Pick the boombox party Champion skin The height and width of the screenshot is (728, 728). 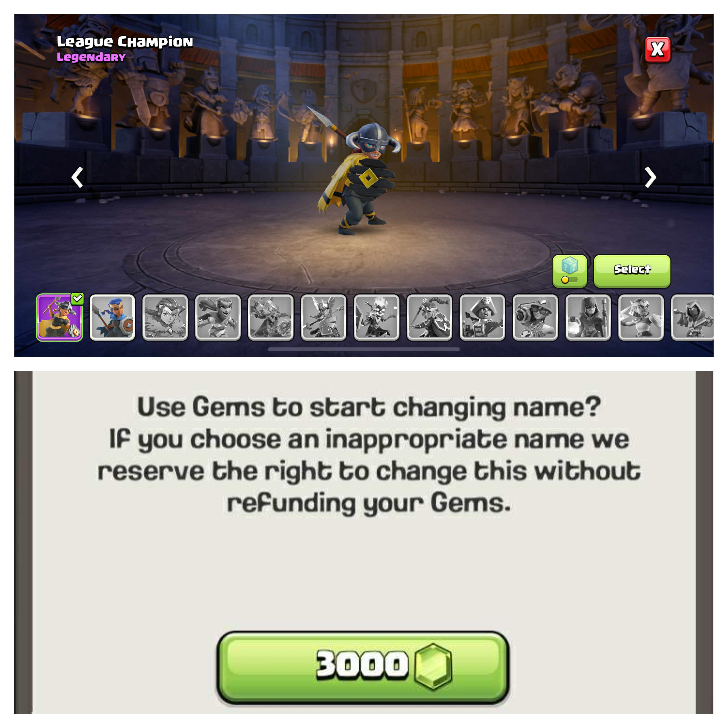point(535,317)
